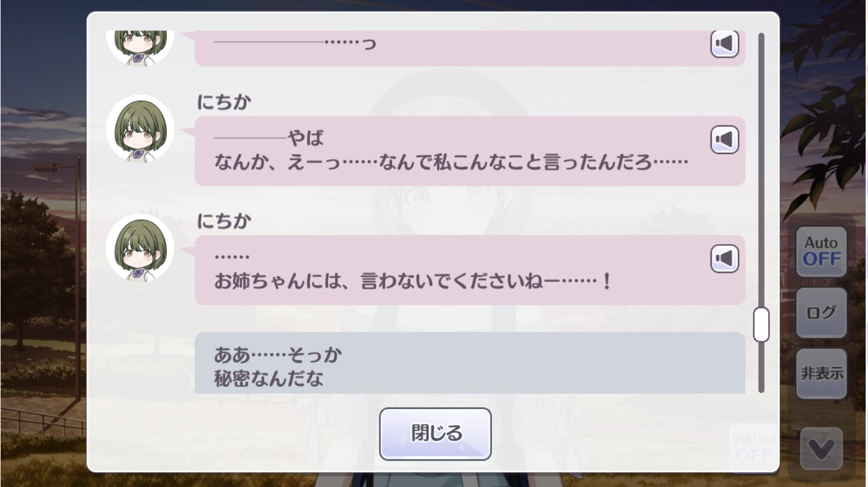
Task: Click Nichika's avatar beside お姉ちゃん line
Action: click(140, 248)
